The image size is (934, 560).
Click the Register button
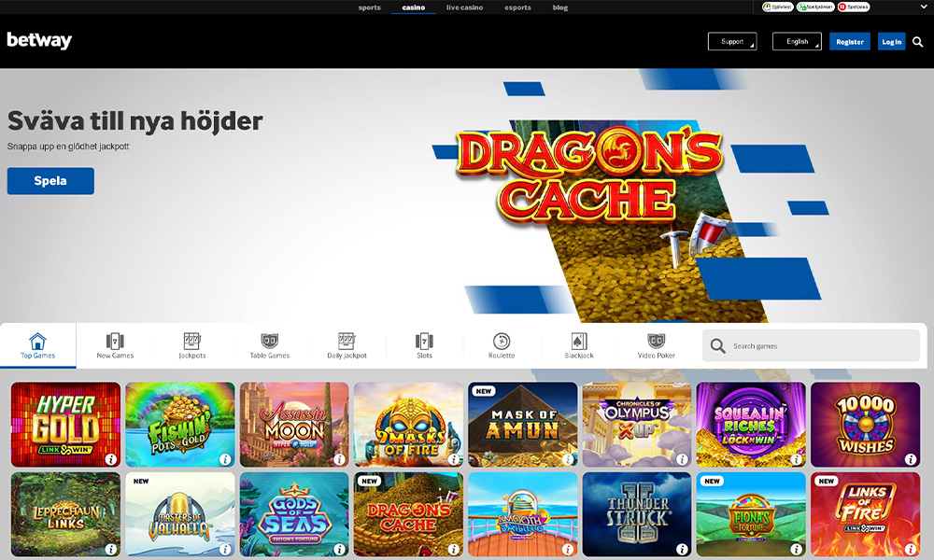click(x=850, y=42)
